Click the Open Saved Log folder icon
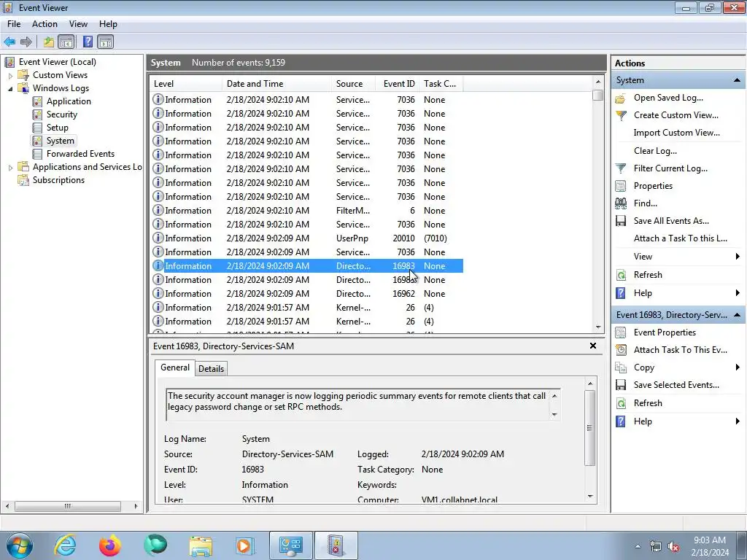 [620, 98]
